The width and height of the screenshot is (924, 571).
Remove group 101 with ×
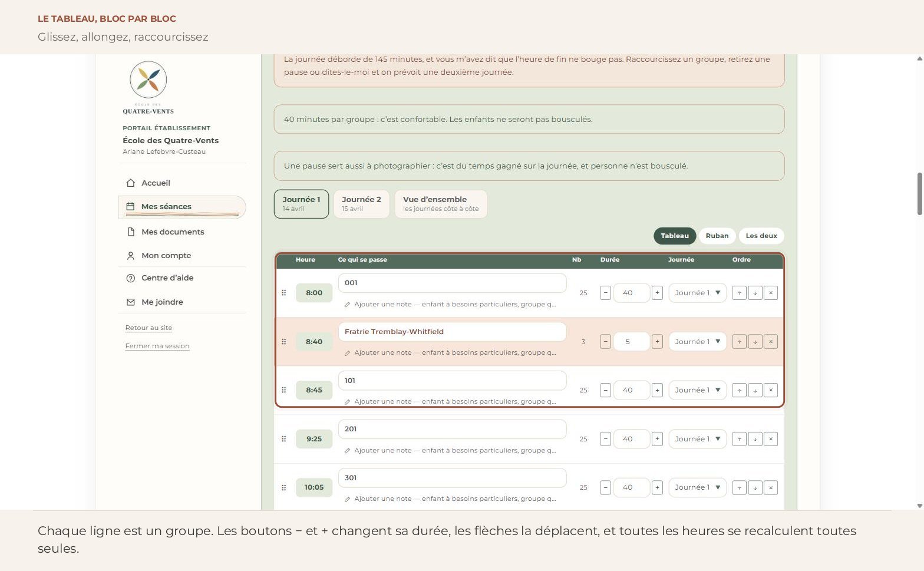771,390
